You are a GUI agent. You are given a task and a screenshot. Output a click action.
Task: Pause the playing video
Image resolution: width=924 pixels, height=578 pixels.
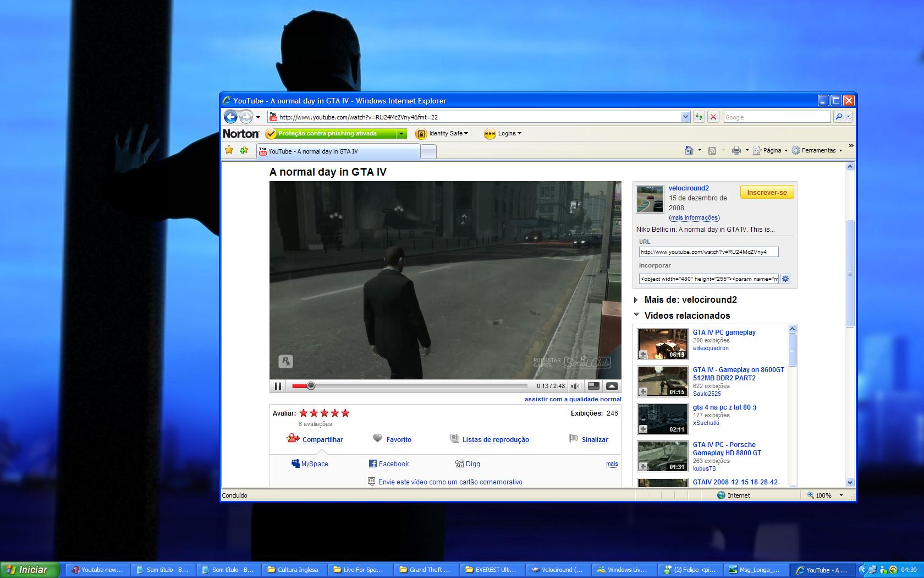click(278, 386)
